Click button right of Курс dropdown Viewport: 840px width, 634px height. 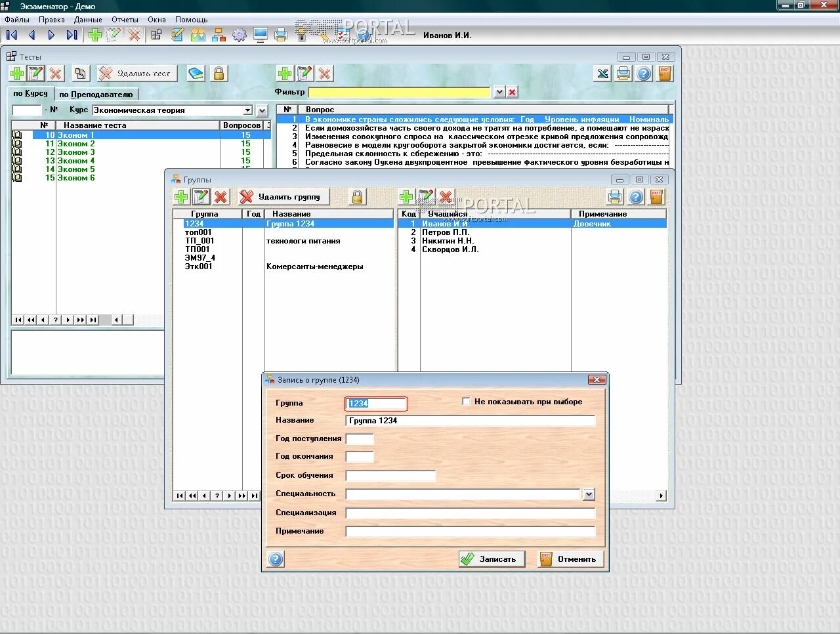click(x=262, y=110)
